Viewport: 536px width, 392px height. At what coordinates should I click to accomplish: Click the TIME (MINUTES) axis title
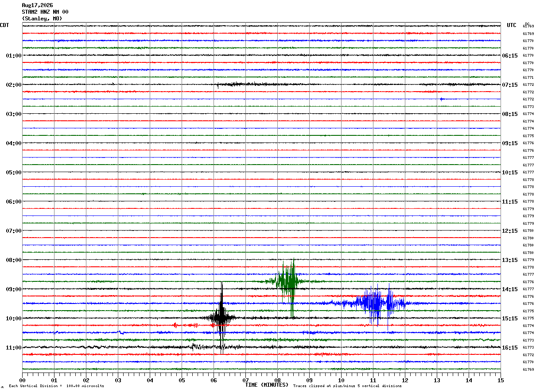pos(267,385)
